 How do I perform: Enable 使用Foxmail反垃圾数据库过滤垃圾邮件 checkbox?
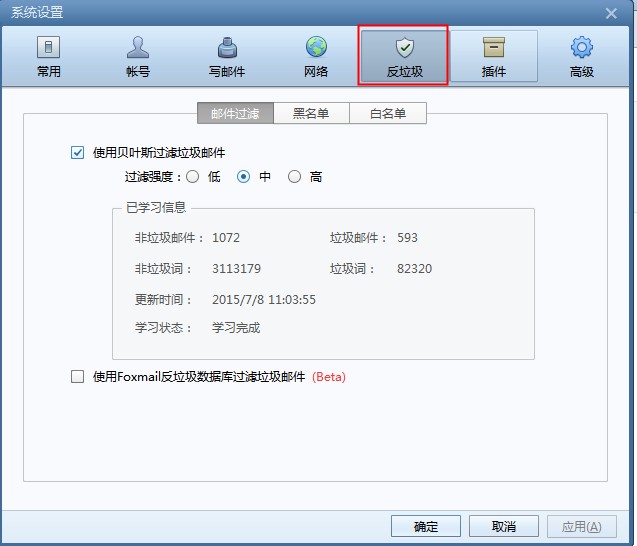(78, 377)
